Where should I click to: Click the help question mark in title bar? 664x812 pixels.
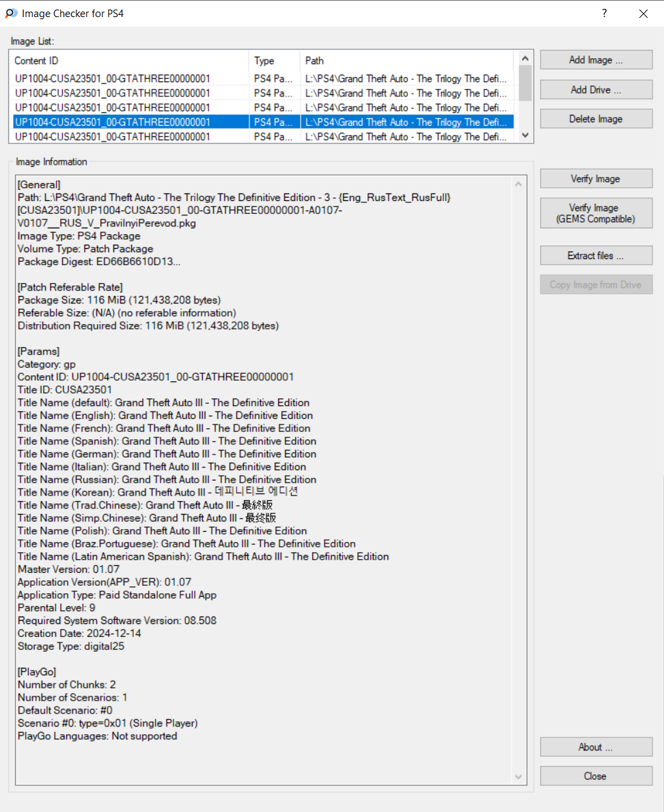(605, 14)
